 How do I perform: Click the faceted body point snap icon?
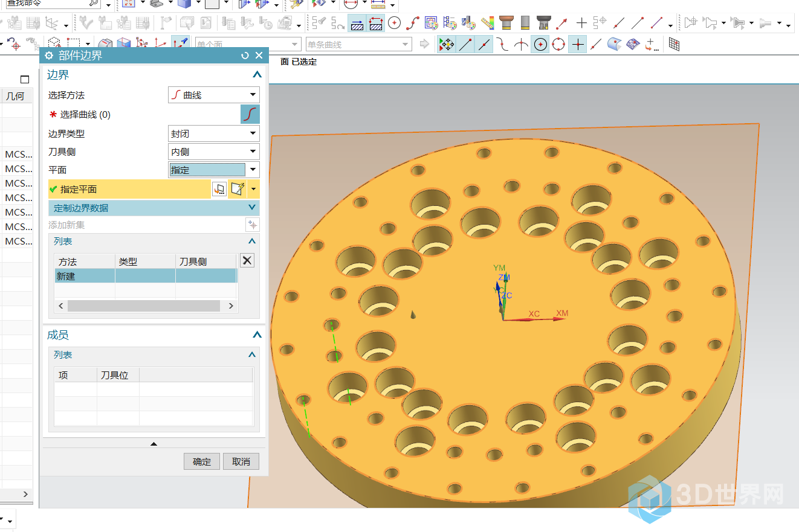click(x=633, y=44)
